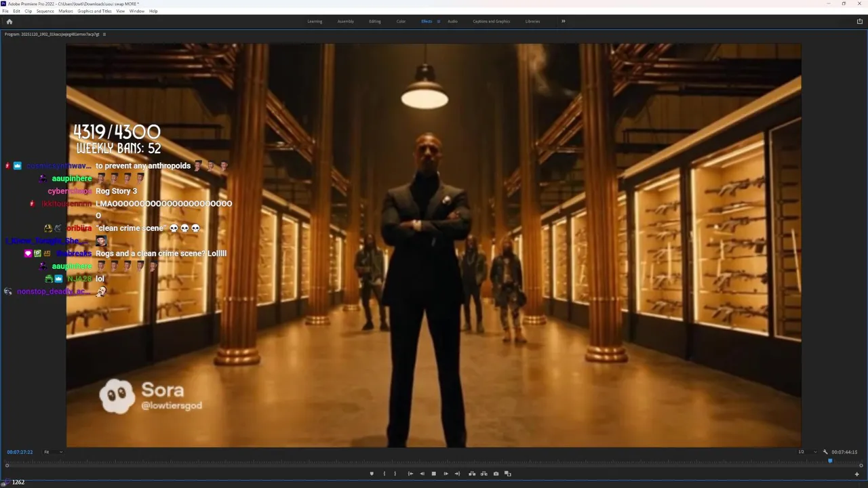This screenshot has width=868, height=488.
Task: Open the Edit menu
Action: [16, 12]
